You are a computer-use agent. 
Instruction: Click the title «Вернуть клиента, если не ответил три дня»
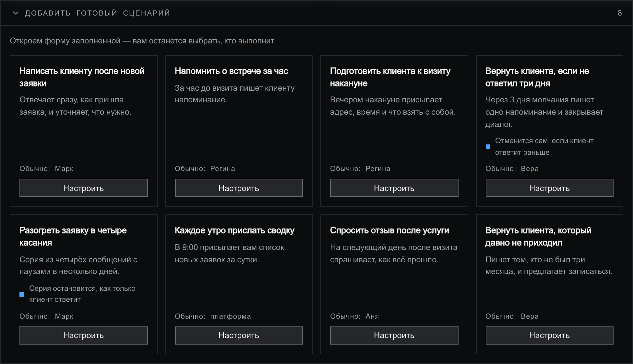537,77
